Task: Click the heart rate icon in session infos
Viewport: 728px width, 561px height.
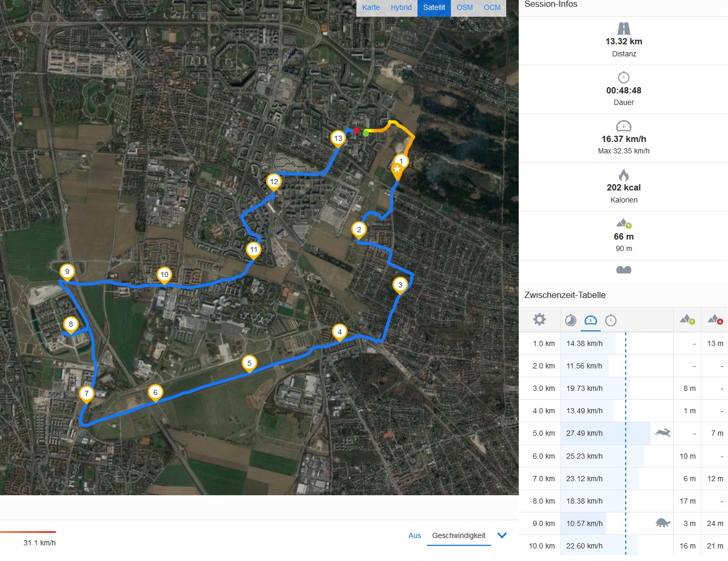Action: point(624,270)
